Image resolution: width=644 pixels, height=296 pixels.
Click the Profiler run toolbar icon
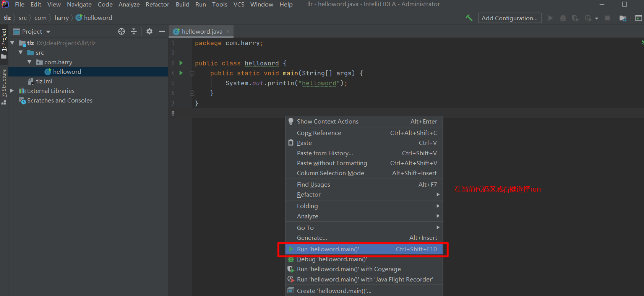coord(588,18)
